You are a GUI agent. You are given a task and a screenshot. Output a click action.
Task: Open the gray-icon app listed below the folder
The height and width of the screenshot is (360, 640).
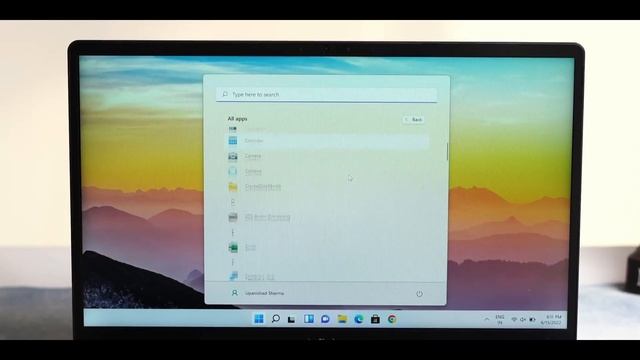point(327,217)
